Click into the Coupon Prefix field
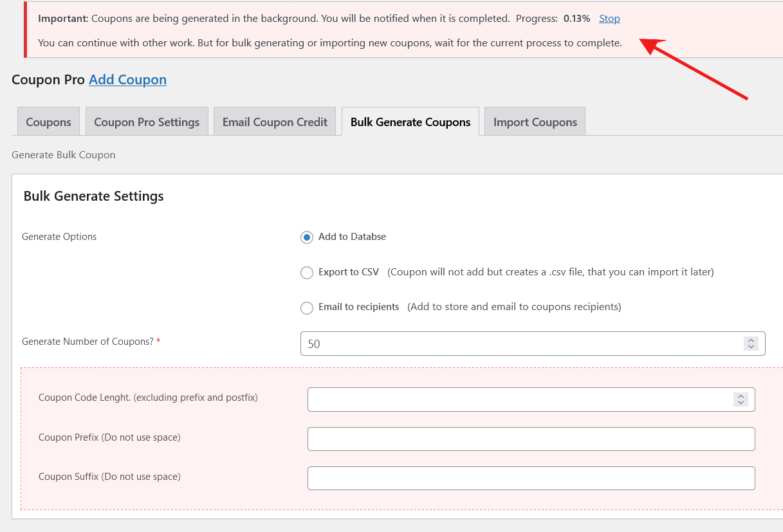 531,439
